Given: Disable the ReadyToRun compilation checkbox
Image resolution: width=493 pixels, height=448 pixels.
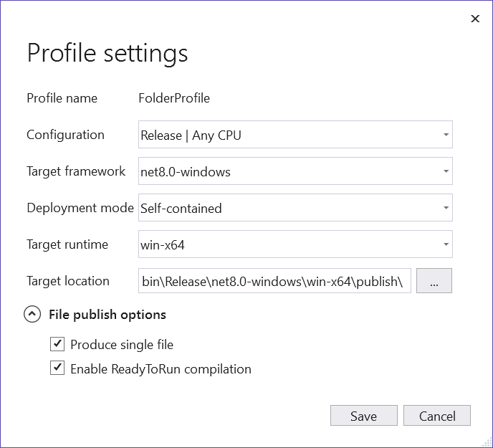Looking at the screenshot, I should [x=57, y=369].
